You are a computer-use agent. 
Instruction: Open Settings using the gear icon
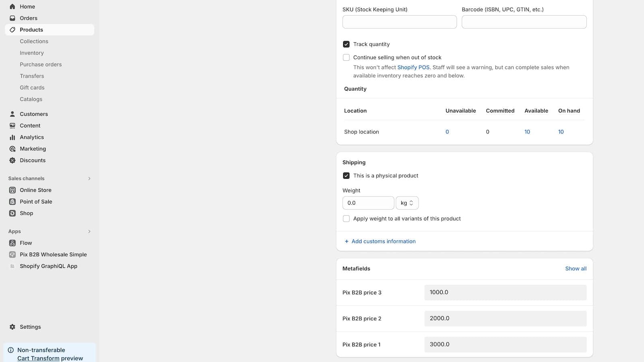click(x=12, y=327)
